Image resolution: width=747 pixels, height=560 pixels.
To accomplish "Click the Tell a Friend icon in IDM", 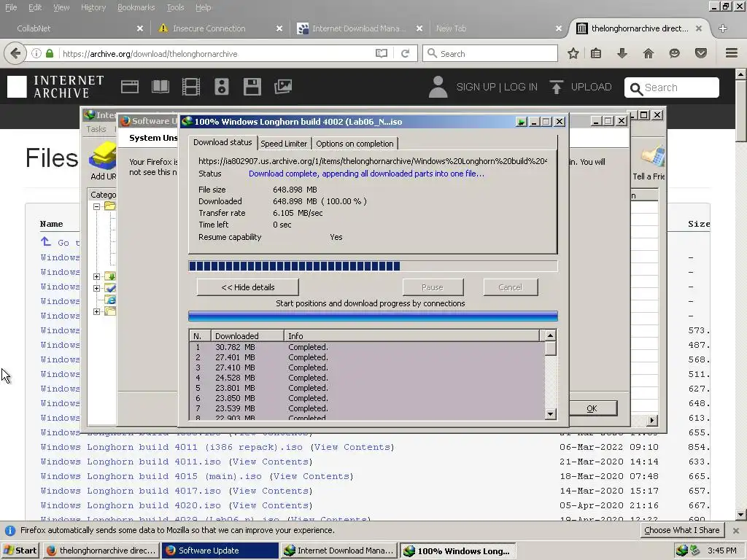I will tap(649, 163).
